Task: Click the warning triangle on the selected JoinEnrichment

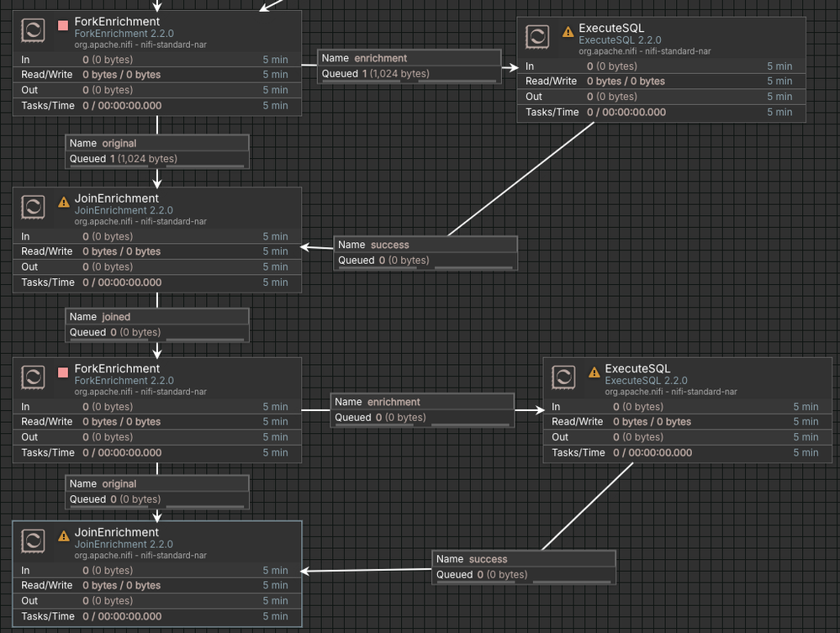Action: click(64, 536)
